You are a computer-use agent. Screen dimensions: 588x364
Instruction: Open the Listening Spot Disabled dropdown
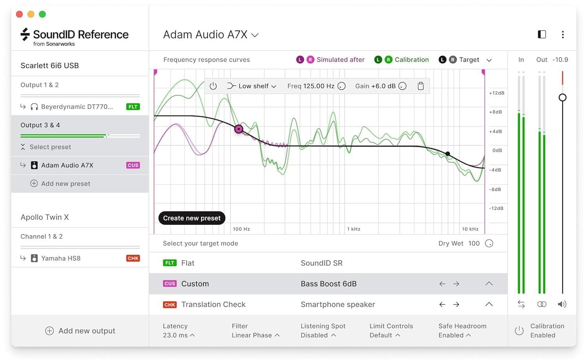pos(323,331)
